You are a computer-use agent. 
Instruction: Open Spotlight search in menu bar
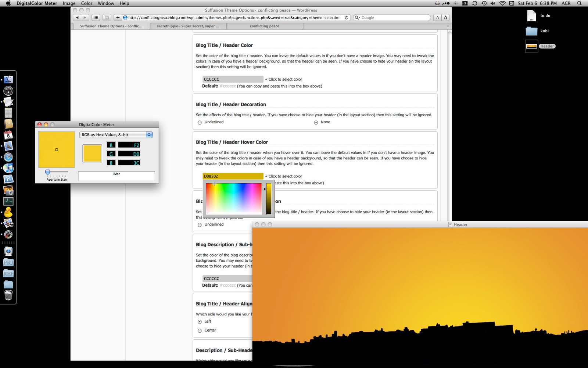[x=579, y=3]
